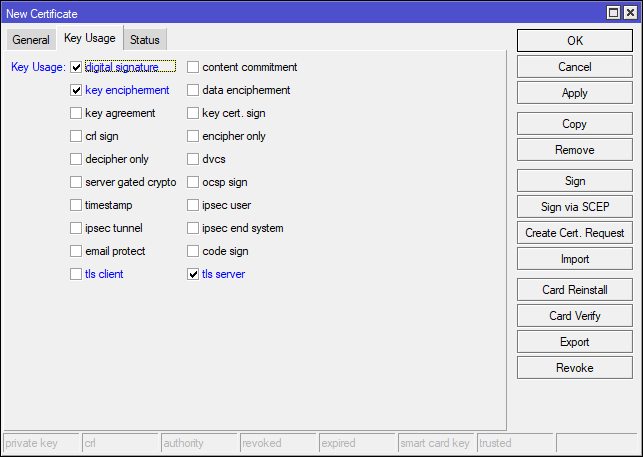Tick the crl sign checkbox
The height and width of the screenshot is (458, 643).
[x=76, y=136]
